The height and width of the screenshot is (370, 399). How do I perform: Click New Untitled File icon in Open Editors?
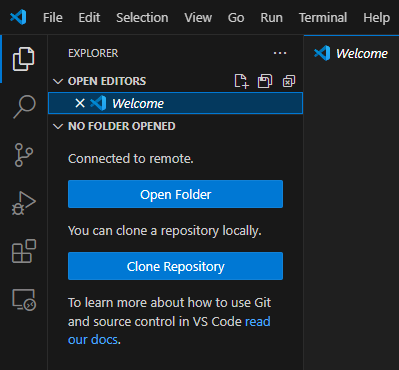[x=241, y=81]
